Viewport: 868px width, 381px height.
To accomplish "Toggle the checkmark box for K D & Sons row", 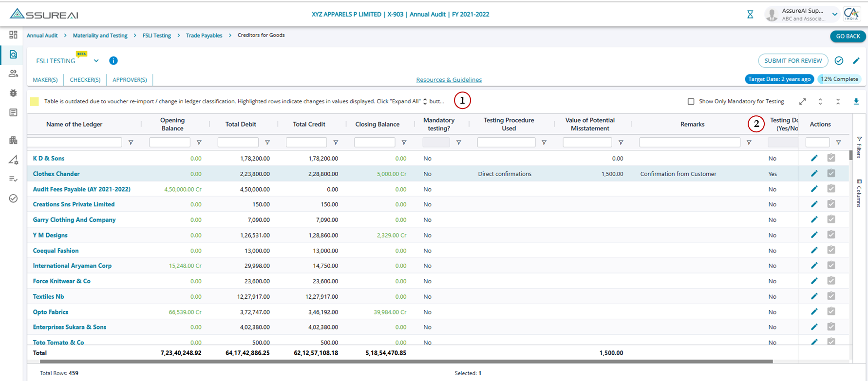I will (831, 158).
